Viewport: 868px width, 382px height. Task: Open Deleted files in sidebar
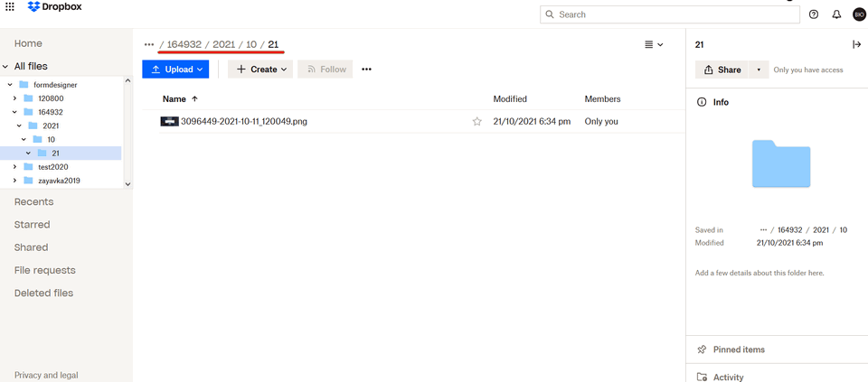(43, 293)
